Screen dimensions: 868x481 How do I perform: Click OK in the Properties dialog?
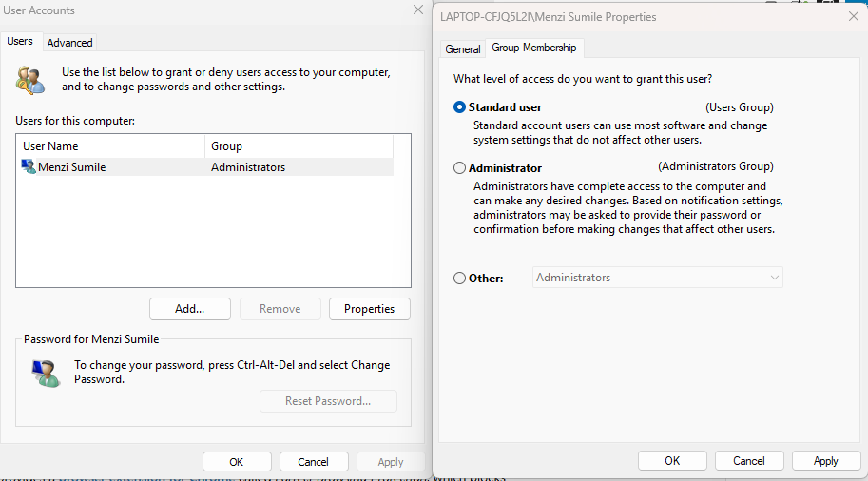pyautogui.click(x=672, y=461)
